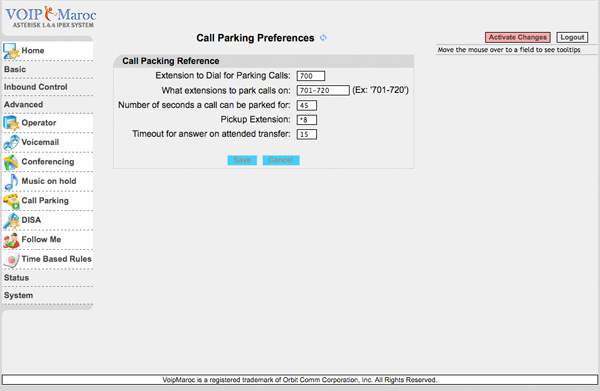Select the Call Parking phone icon

[11, 201]
